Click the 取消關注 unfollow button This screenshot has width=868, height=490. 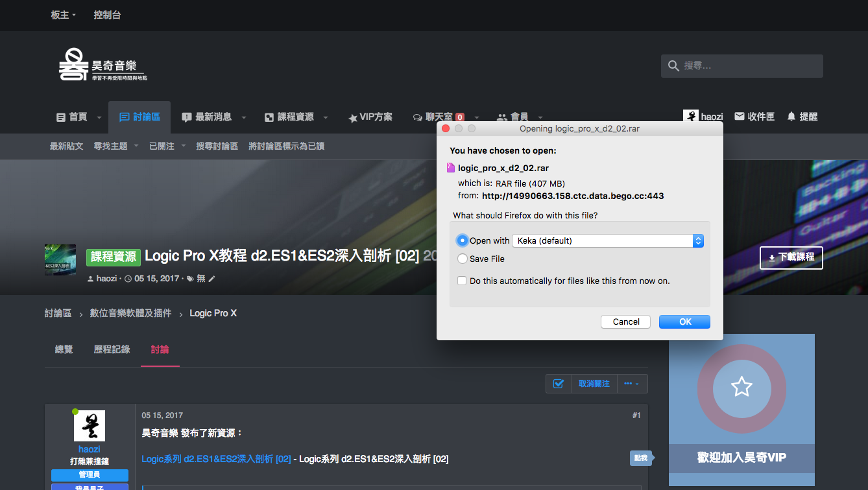(x=594, y=384)
